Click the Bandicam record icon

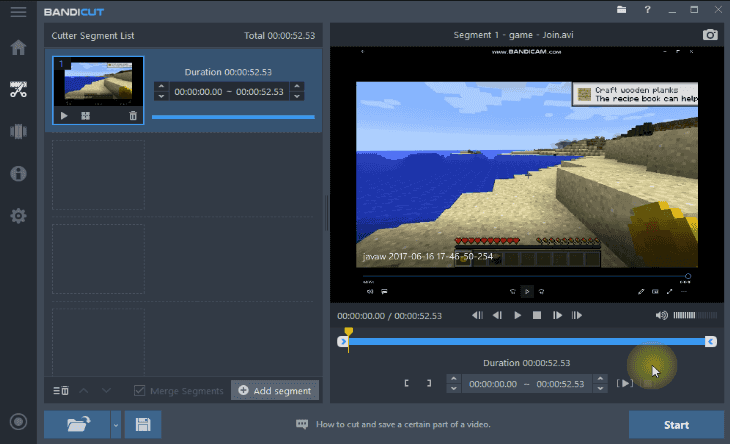click(18, 422)
